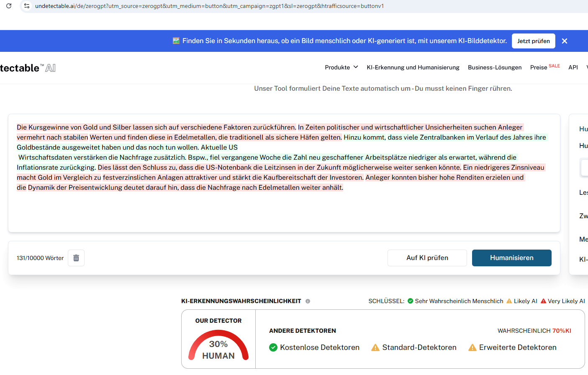The width and height of the screenshot is (588, 375).
Task: Open the Preise SALE menu item
Action: (x=545, y=67)
